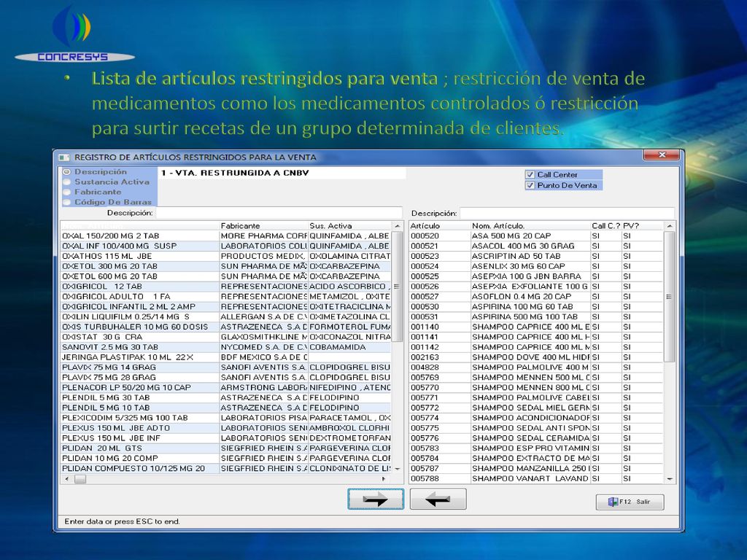The width and height of the screenshot is (747, 560).
Task: Select article 000520 ASA 500 MG 20 CAP
Action: pyautogui.click(x=536, y=236)
